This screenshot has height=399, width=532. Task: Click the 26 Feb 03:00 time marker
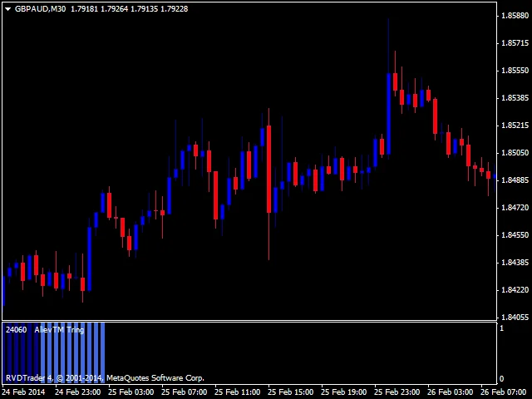tap(450, 392)
